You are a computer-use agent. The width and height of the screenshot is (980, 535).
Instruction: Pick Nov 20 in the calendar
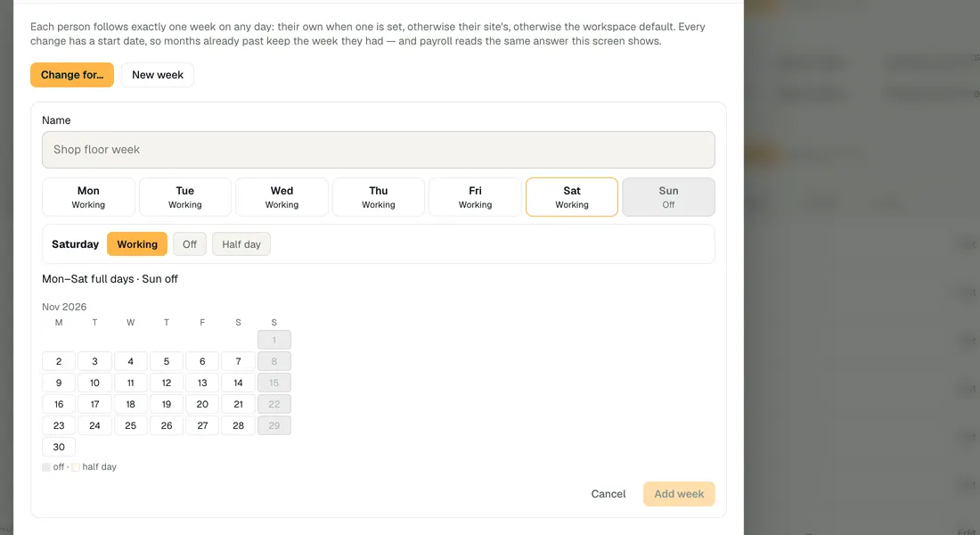click(x=202, y=404)
